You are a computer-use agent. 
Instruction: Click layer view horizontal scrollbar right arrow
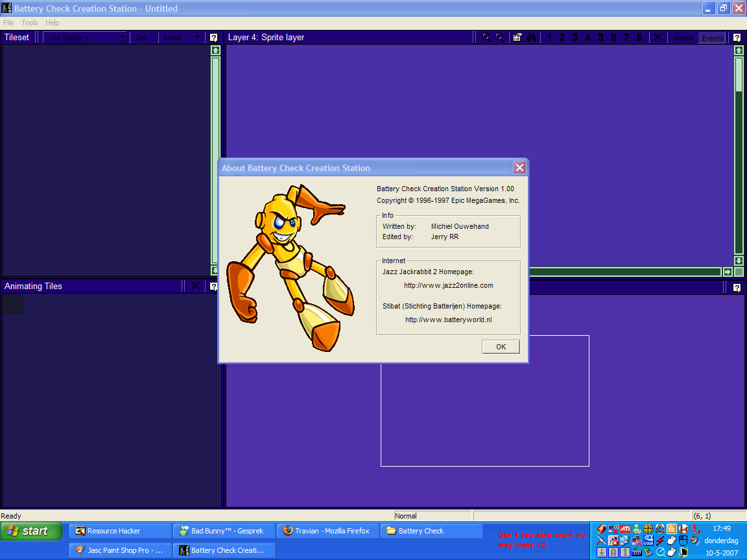[728, 272]
